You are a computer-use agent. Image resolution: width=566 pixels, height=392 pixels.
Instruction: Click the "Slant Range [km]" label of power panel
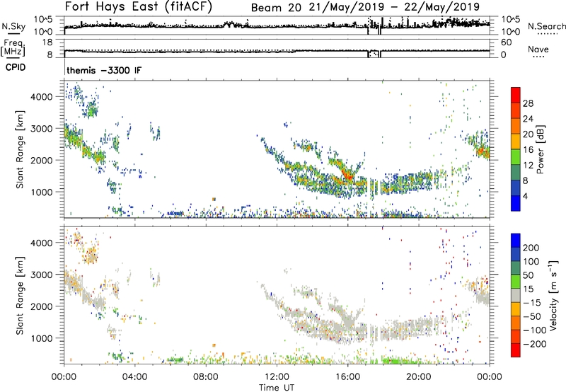[x=20, y=149]
